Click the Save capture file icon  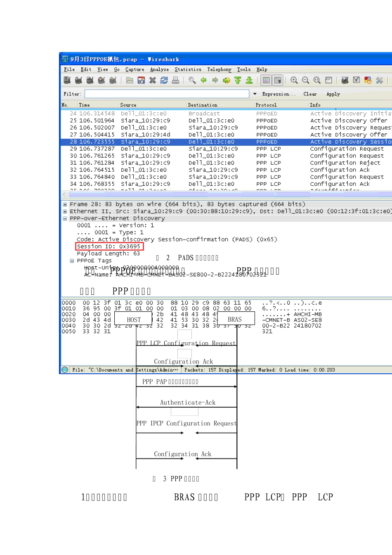tap(141, 80)
